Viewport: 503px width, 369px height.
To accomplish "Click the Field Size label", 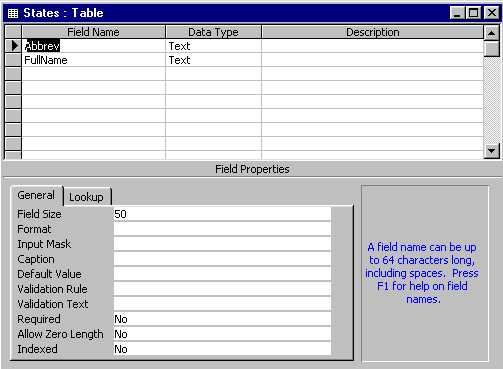I will click(x=39, y=214).
